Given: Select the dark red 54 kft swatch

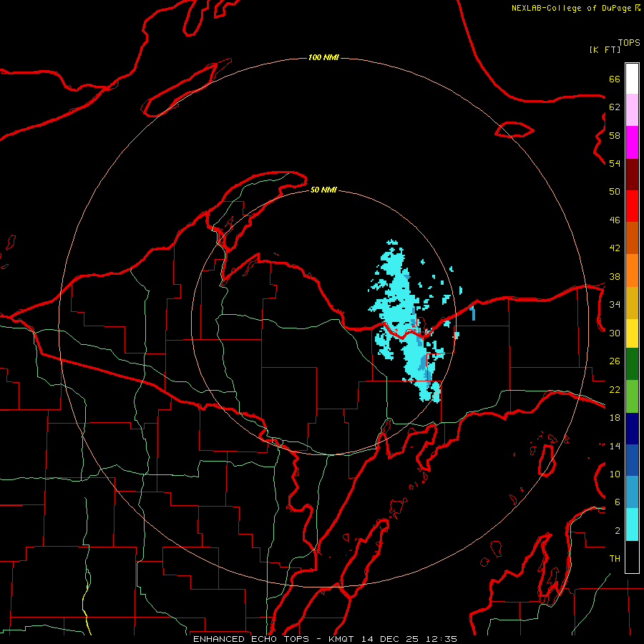Looking at the screenshot, I should click(632, 175).
